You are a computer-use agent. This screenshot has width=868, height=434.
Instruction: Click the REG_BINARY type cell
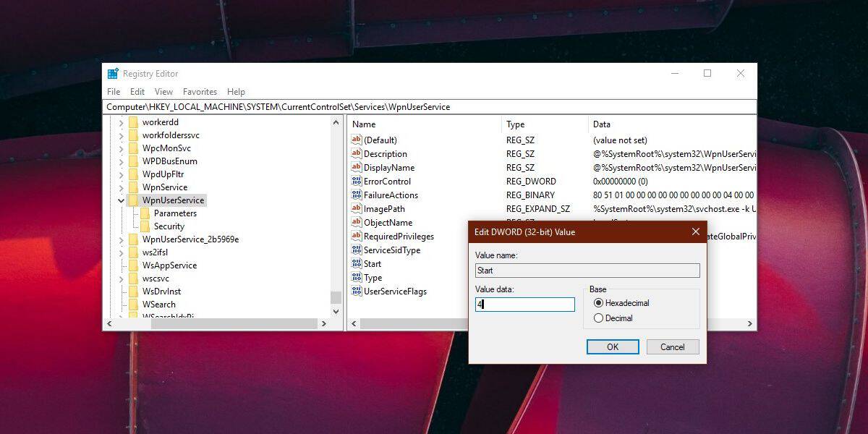[x=531, y=195]
